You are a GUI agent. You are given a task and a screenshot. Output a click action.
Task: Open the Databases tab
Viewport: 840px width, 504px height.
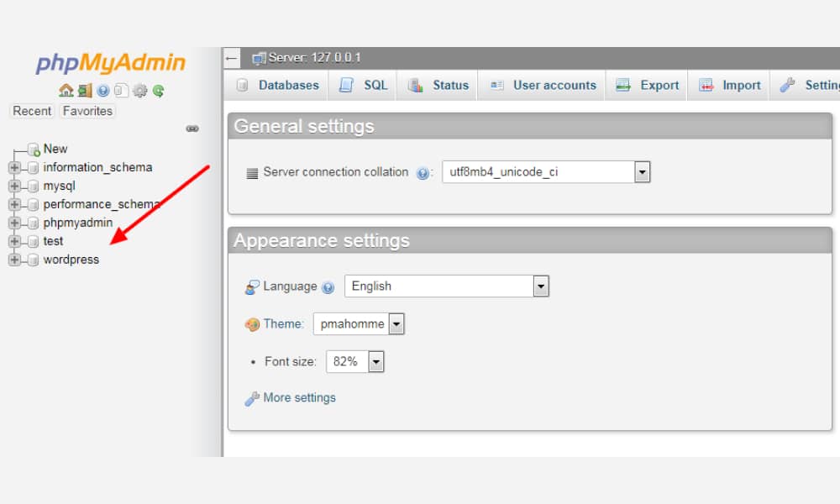point(278,85)
